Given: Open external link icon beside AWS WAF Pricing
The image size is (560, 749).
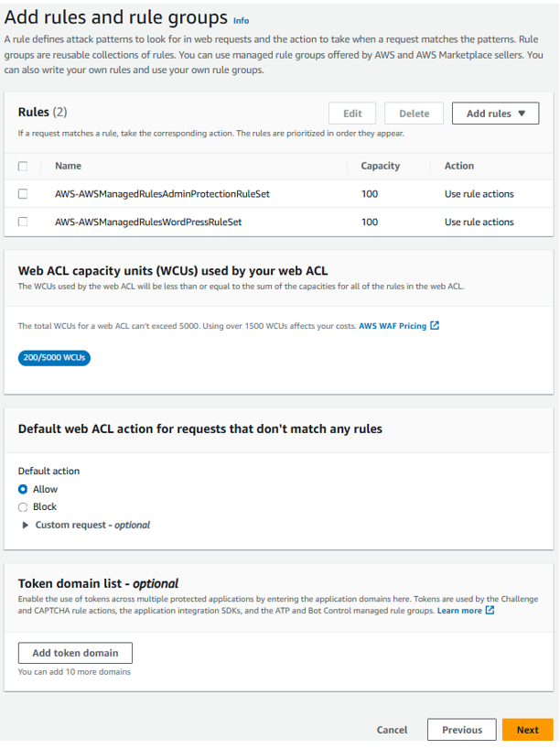Looking at the screenshot, I should (435, 325).
